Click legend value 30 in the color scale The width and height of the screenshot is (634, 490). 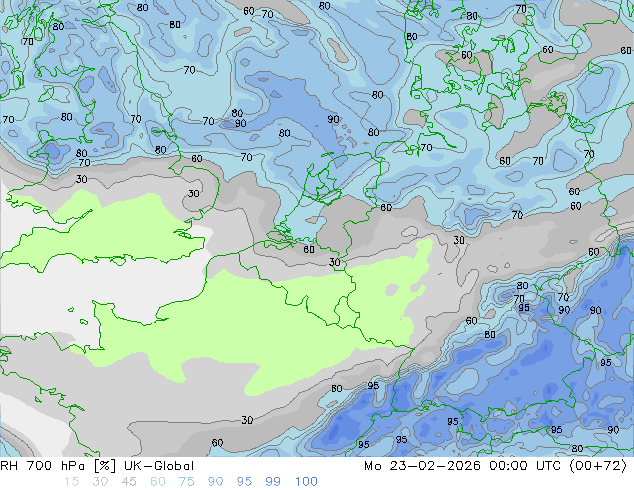100,482
